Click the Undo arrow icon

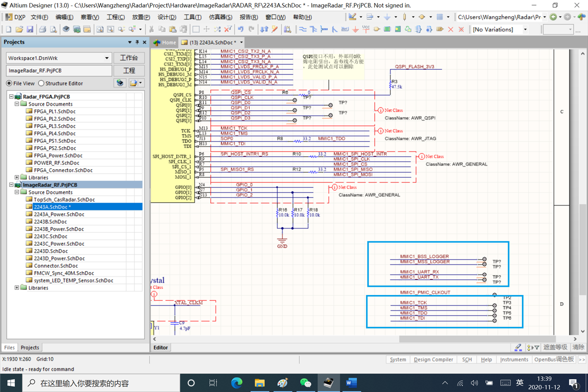point(240,30)
